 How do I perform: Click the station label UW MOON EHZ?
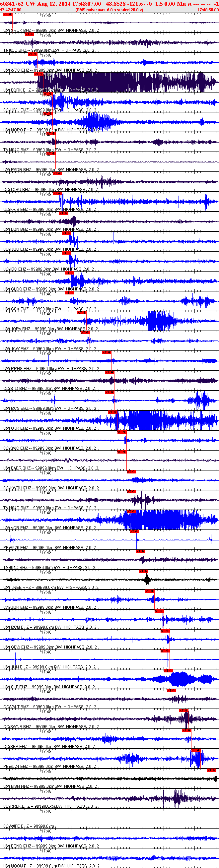click(18, 866)
